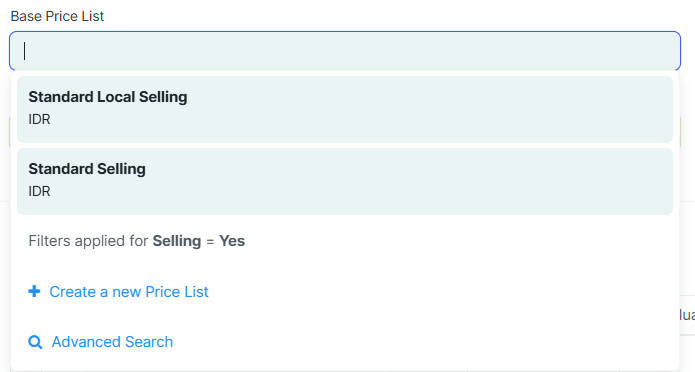Click the Filters applied for Selling note
The width and height of the screenshot is (695, 372).
pyautogui.click(x=137, y=241)
